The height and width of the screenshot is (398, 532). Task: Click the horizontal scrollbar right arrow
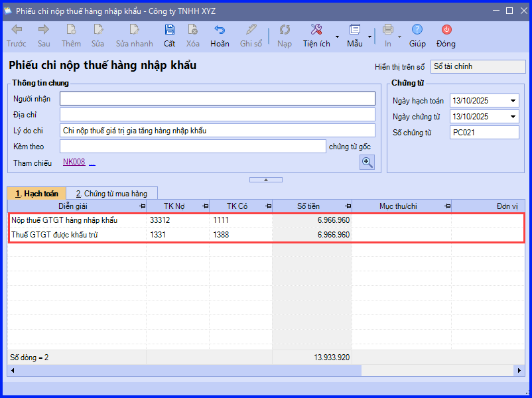pyautogui.click(x=519, y=371)
